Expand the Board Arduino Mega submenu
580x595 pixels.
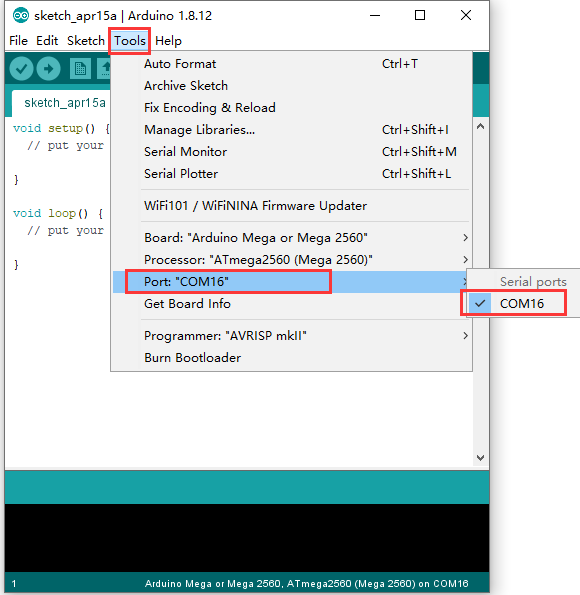click(292, 238)
